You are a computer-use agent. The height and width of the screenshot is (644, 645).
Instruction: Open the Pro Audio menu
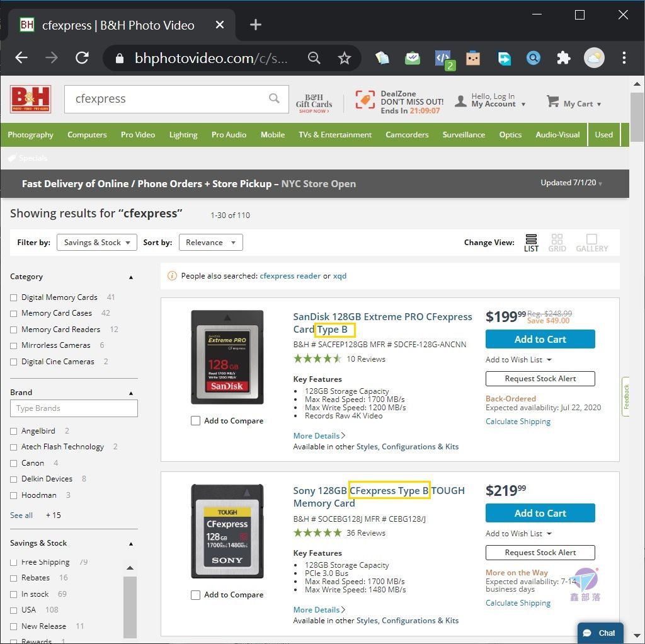pyautogui.click(x=229, y=135)
